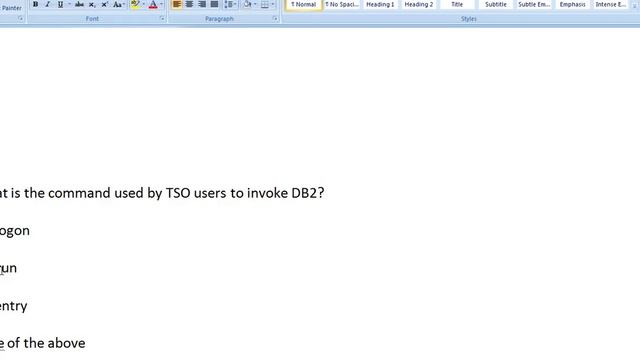Open the Clipboard dialog launcher

coord(20,18)
